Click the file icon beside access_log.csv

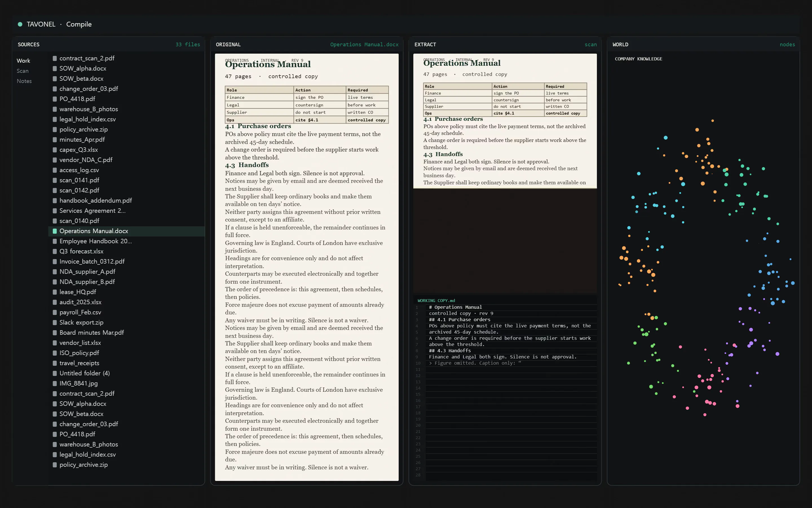[55, 170]
